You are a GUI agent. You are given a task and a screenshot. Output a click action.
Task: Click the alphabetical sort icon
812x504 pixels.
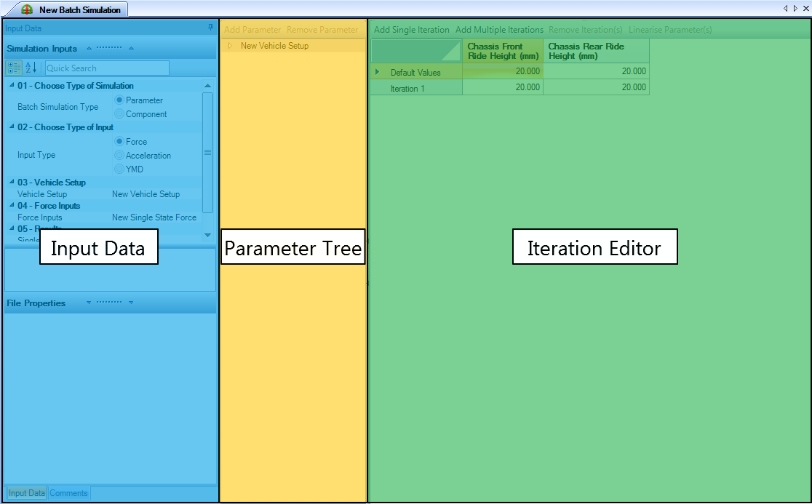coord(31,68)
